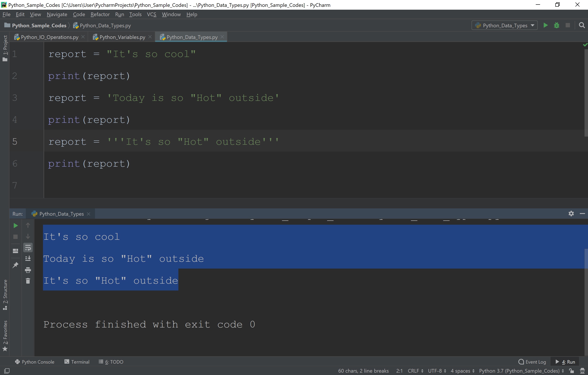Toggle soft-wrap in the console

click(x=28, y=247)
